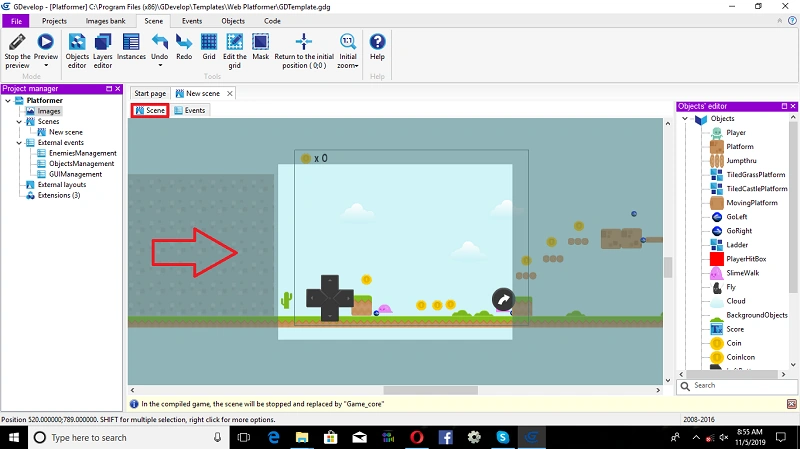800x449 pixels.
Task: Click the Mask tool icon
Action: click(x=260, y=42)
